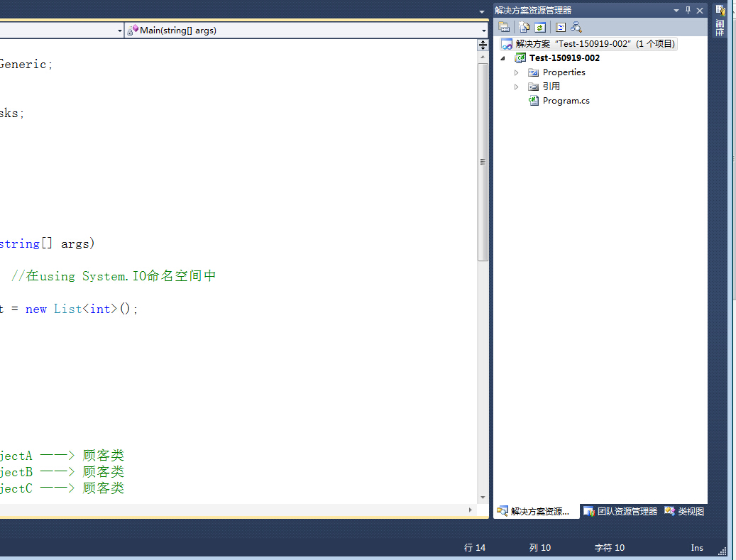Collapse the Test-150919-002 project node
Screen dimensions: 736x560
[502, 58]
